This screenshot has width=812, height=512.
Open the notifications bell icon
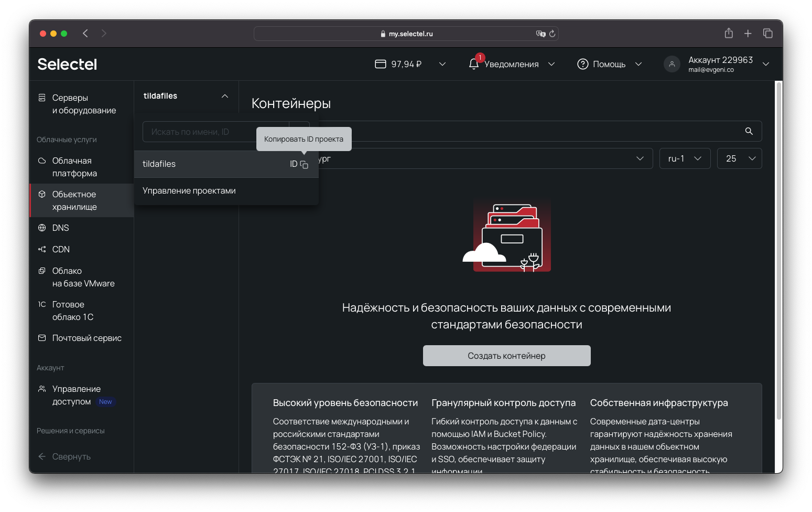pos(474,64)
